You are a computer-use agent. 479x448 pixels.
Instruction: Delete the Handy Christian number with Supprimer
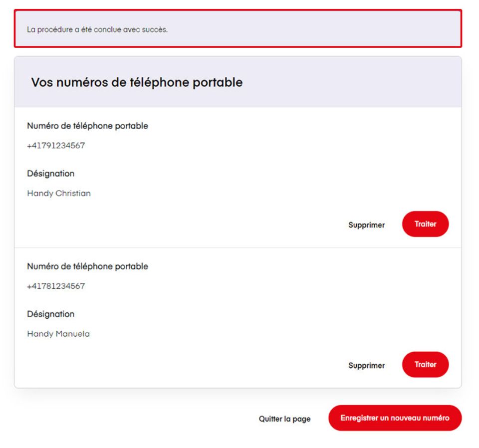click(x=366, y=225)
